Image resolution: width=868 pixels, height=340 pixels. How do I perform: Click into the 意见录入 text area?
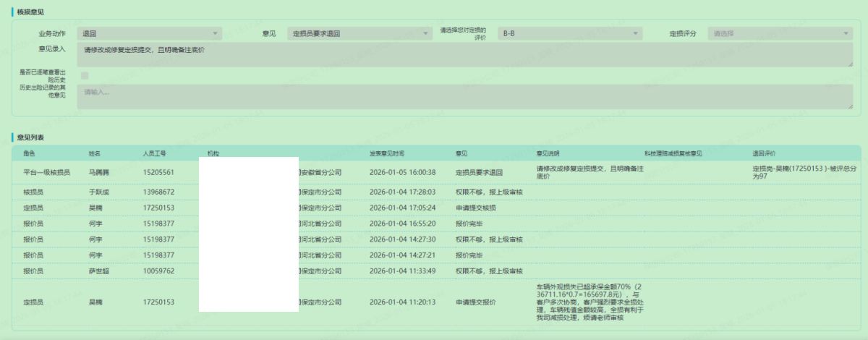coord(463,55)
